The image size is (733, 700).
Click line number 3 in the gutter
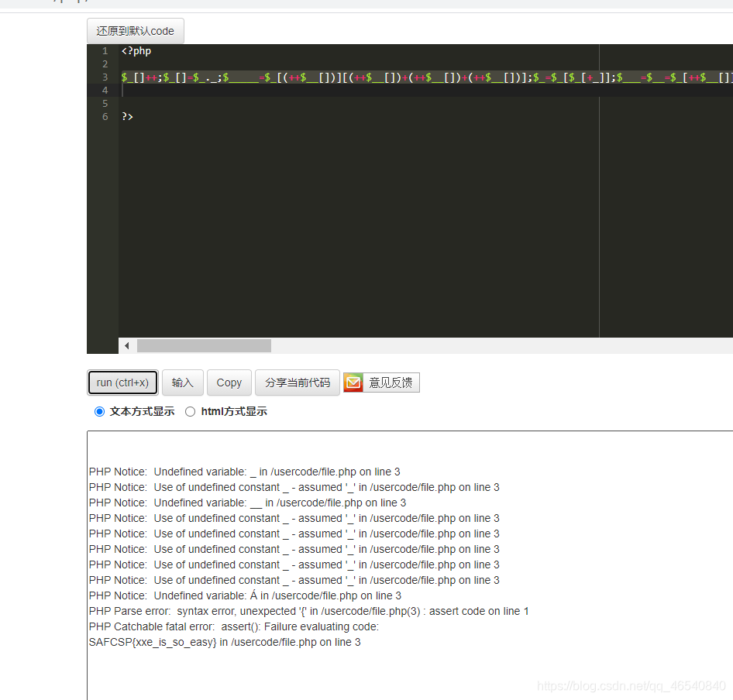105,77
